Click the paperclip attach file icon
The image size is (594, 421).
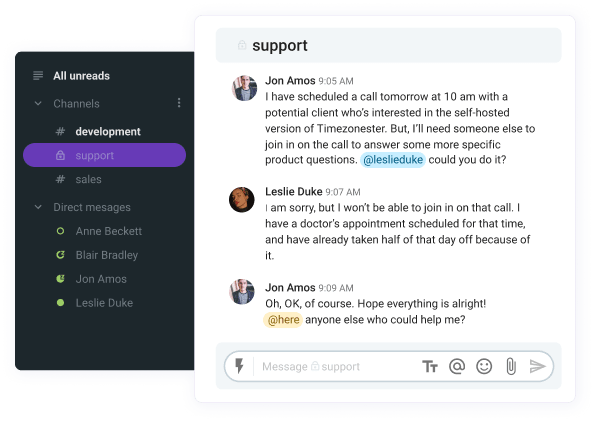(x=511, y=366)
